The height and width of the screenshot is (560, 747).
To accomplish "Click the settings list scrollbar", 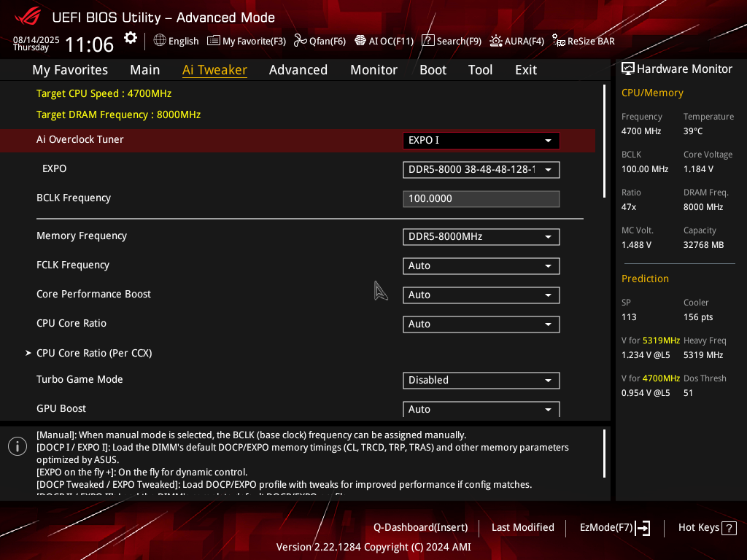I will coord(604,141).
